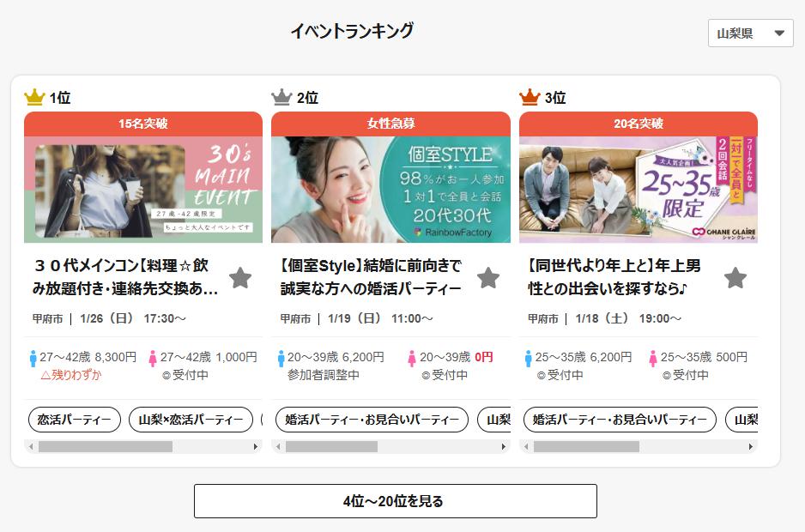Toggle favorite star on 個室Style event
Viewport: 805px width, 532px height.
[x=488, y=278]
